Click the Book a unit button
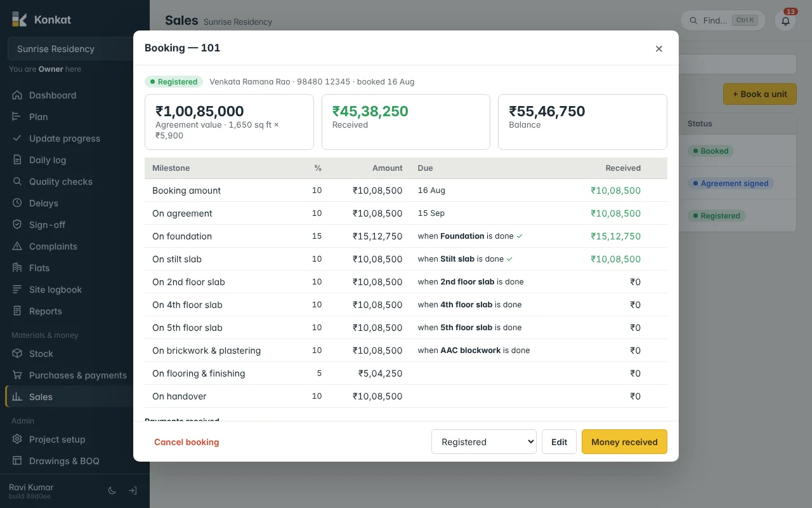The image size is (812, 508). (760, 94)
